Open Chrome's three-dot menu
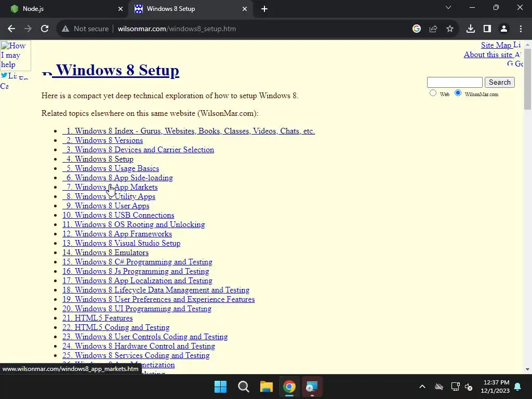This screenshot has height=399, width=532. (521, 29)
